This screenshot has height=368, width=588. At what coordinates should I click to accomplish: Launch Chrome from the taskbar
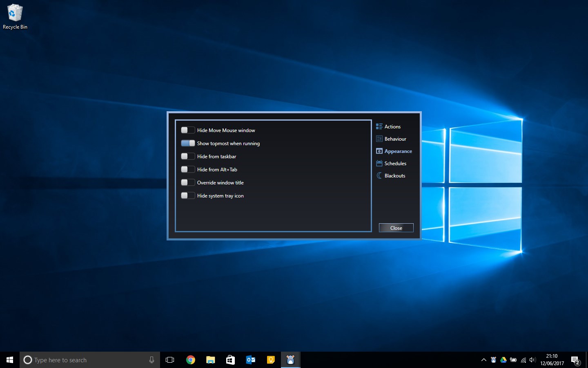(x=191, y=360)
